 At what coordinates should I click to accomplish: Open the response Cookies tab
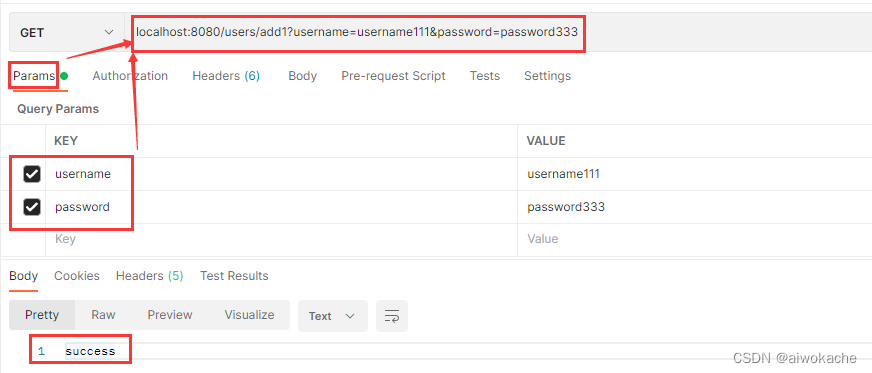[x=77, y=276]
